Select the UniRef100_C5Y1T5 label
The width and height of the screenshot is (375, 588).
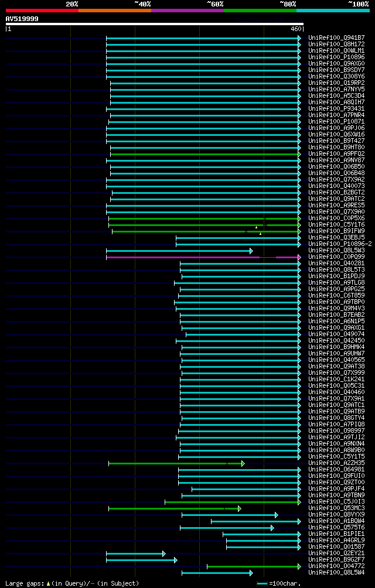336,456
